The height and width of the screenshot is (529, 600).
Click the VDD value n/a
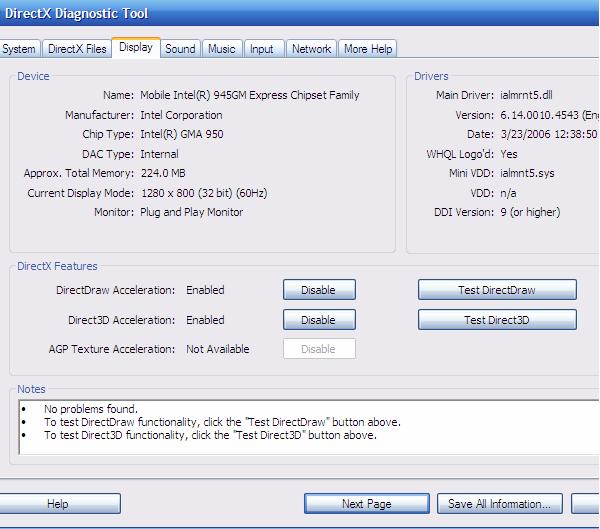point(508,193)
